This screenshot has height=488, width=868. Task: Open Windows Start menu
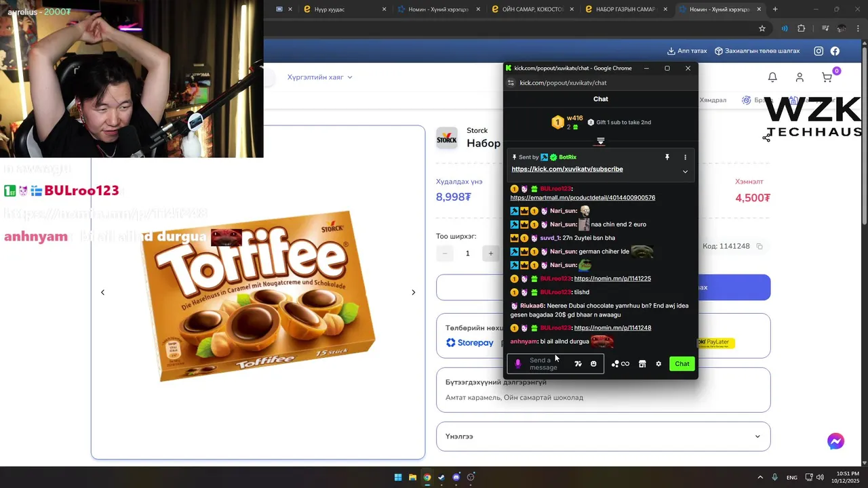(x=398, y=477)
